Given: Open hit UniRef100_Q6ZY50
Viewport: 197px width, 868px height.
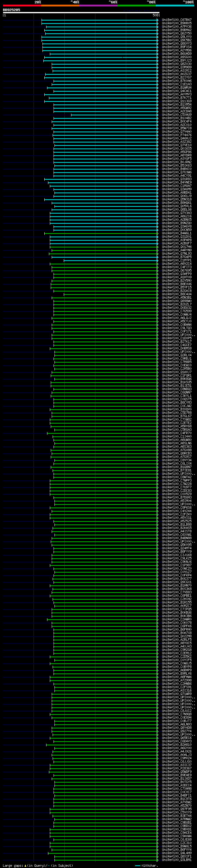Looking at the screenshot, I should pos(176,33).
